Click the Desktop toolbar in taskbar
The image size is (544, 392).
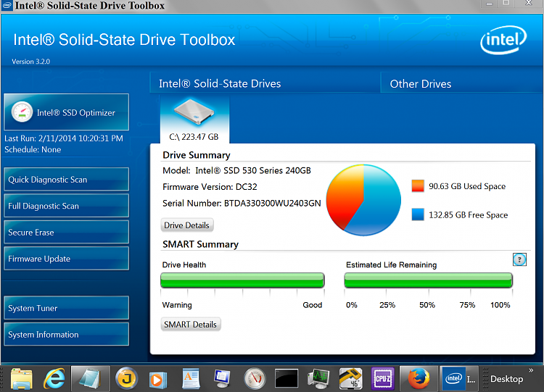point(506,379)
